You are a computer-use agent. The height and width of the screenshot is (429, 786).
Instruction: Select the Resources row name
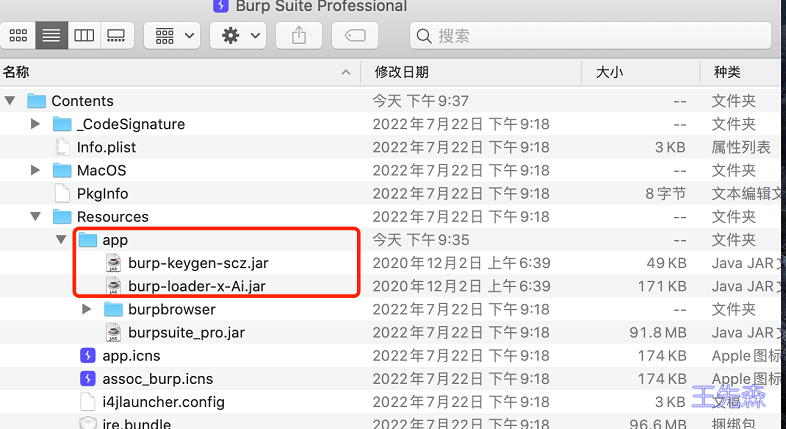(113, 217)
